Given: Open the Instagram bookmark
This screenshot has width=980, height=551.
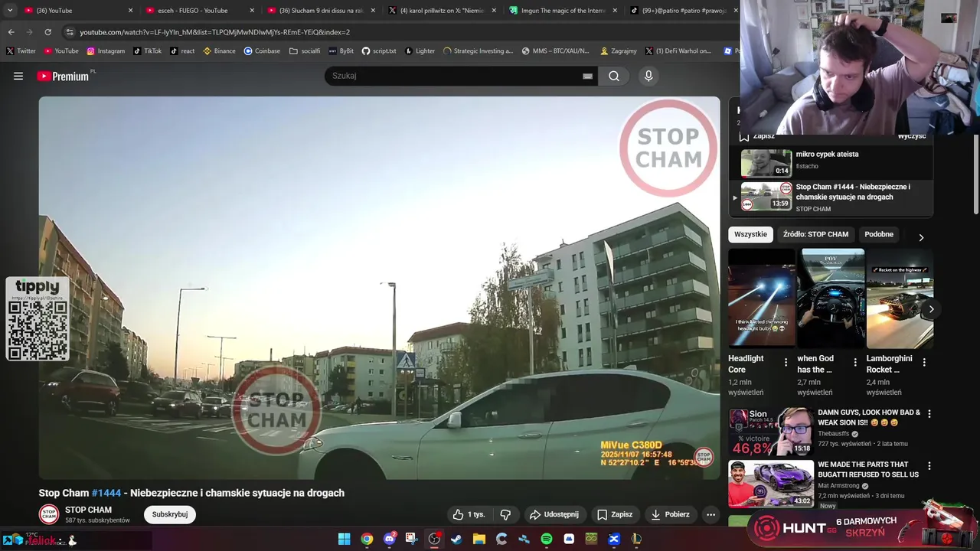Looking at the screenshot, I should 106,51.
